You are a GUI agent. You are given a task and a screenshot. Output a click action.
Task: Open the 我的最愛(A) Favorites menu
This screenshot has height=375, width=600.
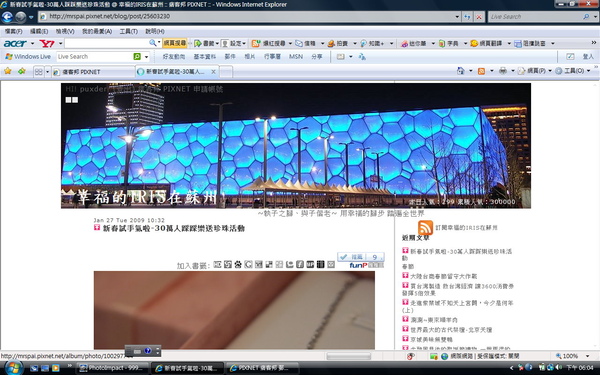97,31
